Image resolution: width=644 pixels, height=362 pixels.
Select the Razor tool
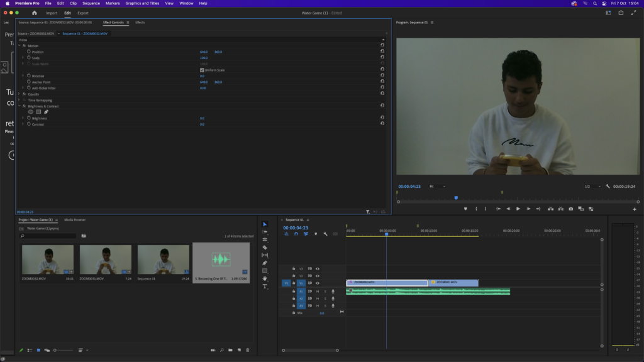coord(265,248)
